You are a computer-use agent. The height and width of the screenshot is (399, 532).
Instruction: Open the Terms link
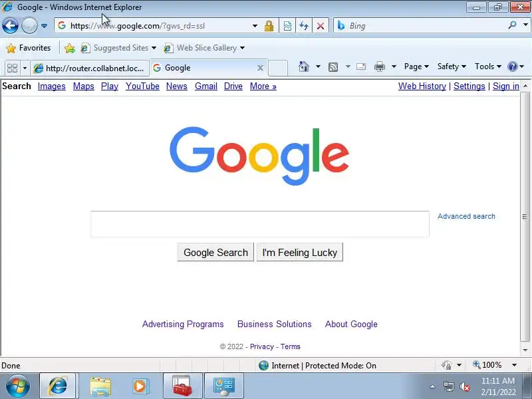pyautogui.click(x=290, y=346)
